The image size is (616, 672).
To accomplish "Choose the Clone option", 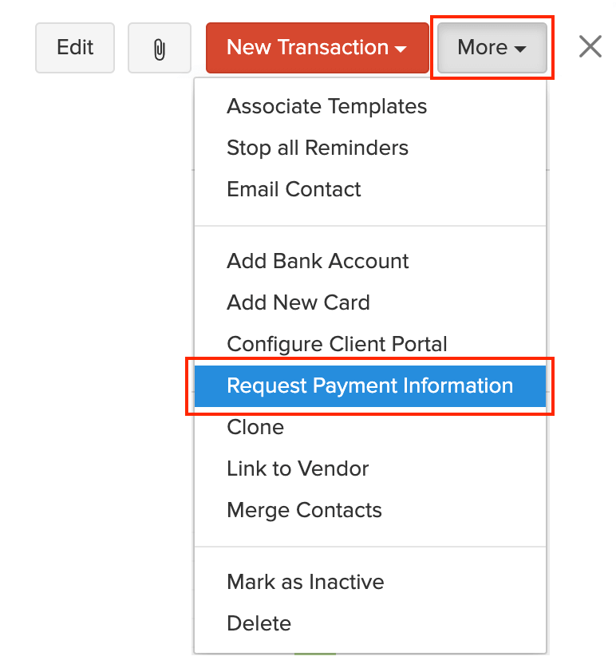I will point(255,427).
